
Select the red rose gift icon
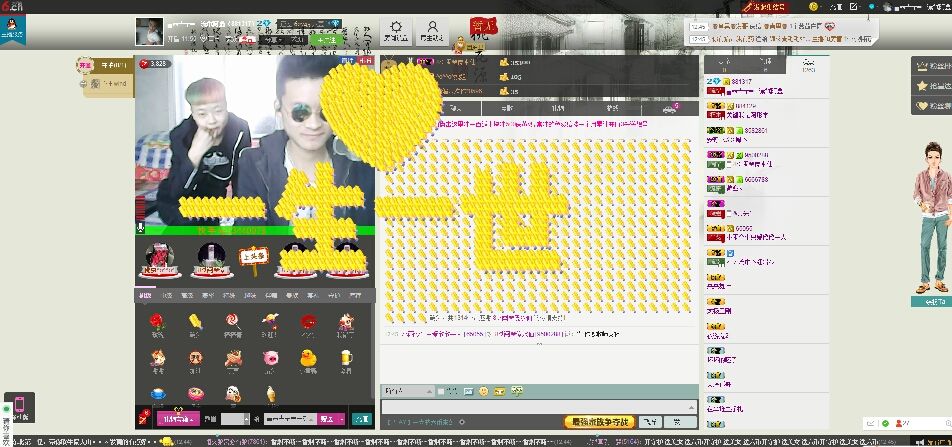156,322
